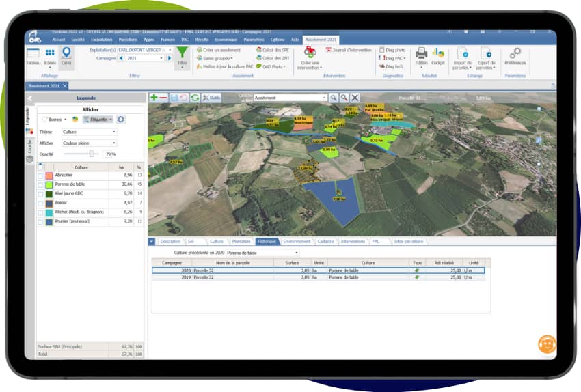Click the Outils button in map toolbar
This screenshot has height=392, width=581.
point(212,98)
